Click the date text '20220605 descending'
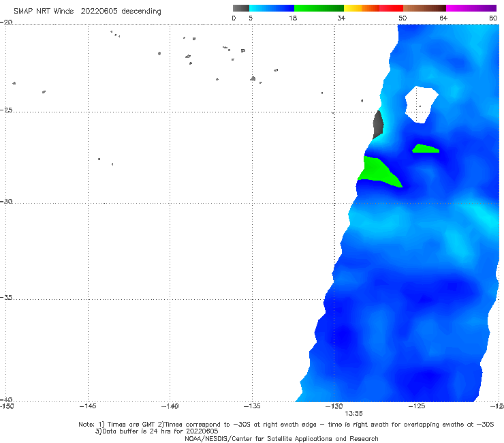Image resolution: width=504 pixels, height=443 pixels. coord(121,12)
